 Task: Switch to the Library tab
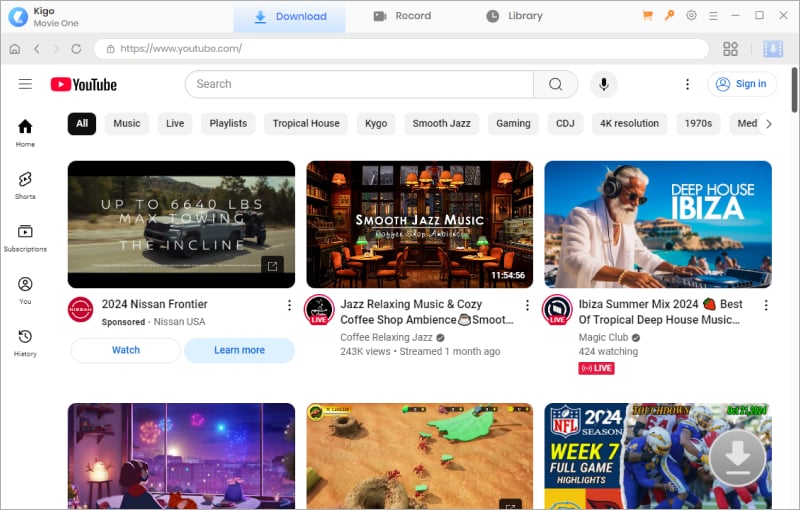514,16
